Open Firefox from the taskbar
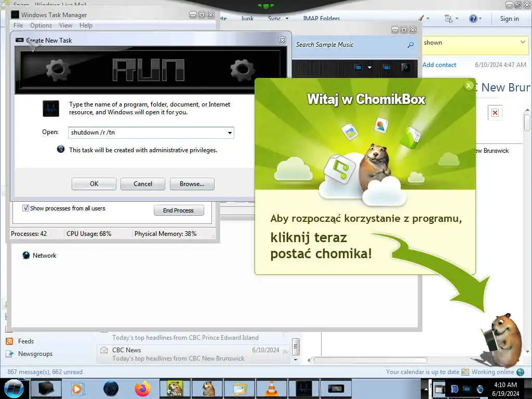532x399 pixels. tap(143, 389)
